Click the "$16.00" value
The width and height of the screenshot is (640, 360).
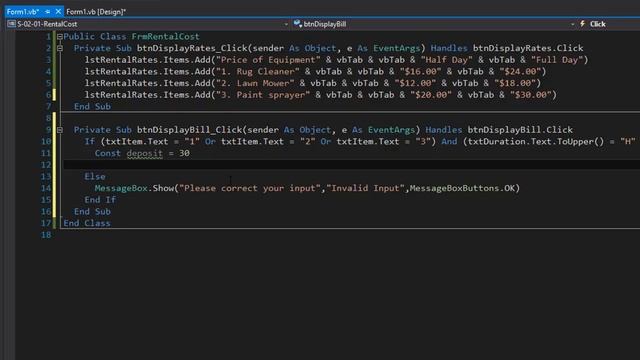[420, 71]
